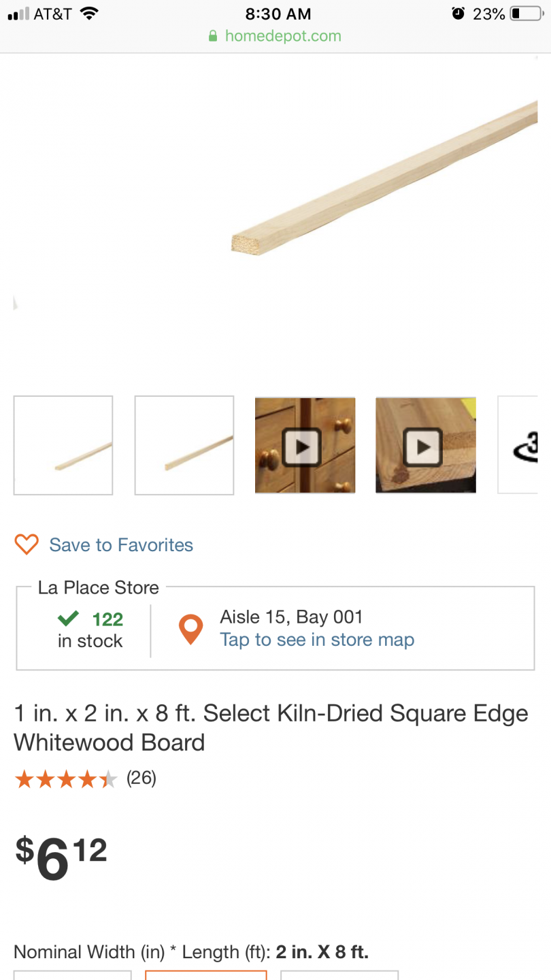Screen dimensions: 551x980
Task: Tap the green padlock in the address bar
Action: coord(213,36)
